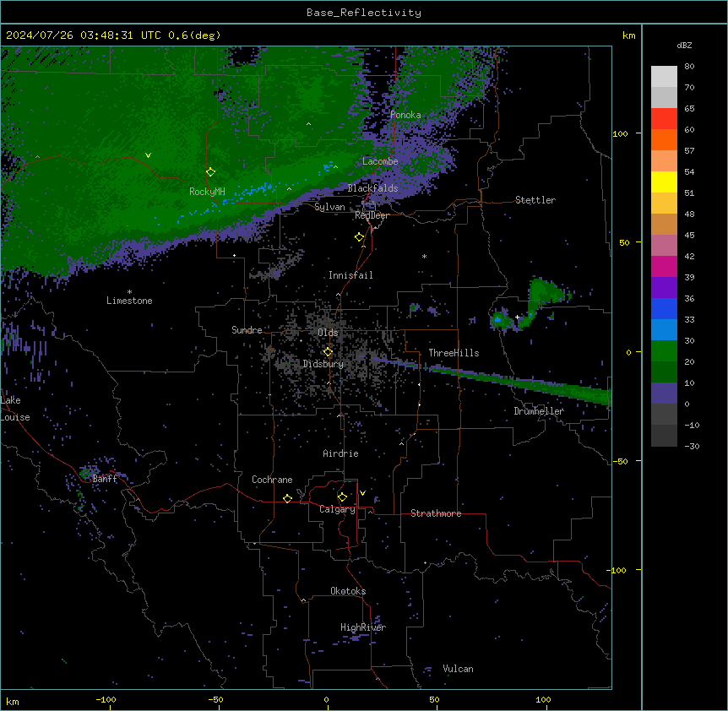
Task: Click the Strathmore label
Action: pos(436,513)
